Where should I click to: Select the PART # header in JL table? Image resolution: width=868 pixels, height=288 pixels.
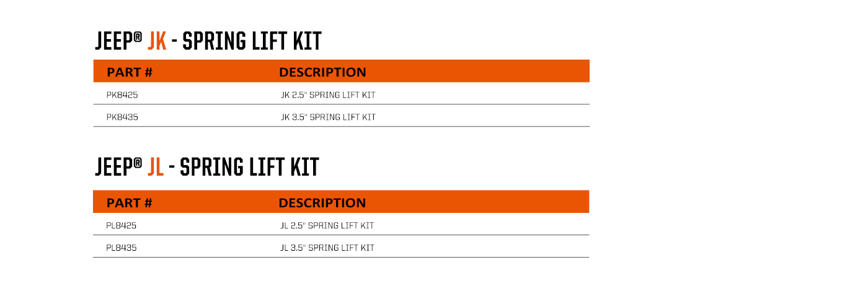[x=130, y=203]
